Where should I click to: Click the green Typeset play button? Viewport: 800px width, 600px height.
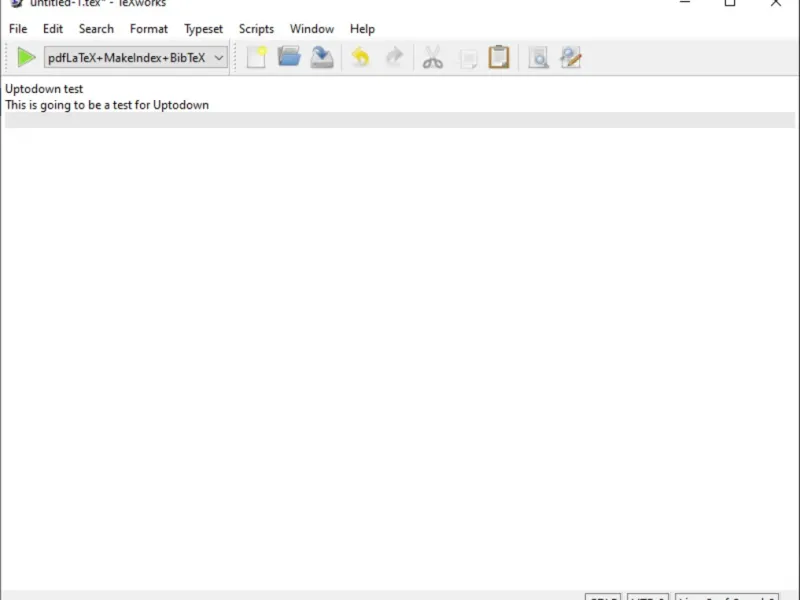26,57
